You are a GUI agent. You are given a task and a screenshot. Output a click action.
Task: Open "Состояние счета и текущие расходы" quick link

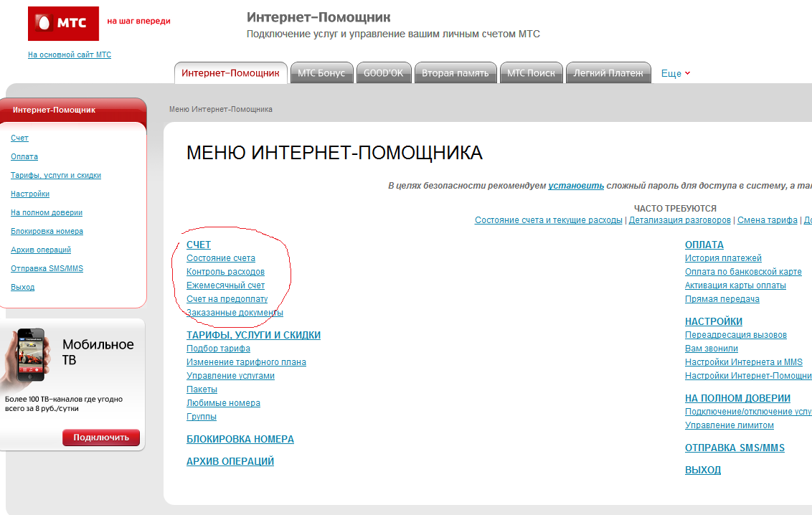tap(549, 220)
